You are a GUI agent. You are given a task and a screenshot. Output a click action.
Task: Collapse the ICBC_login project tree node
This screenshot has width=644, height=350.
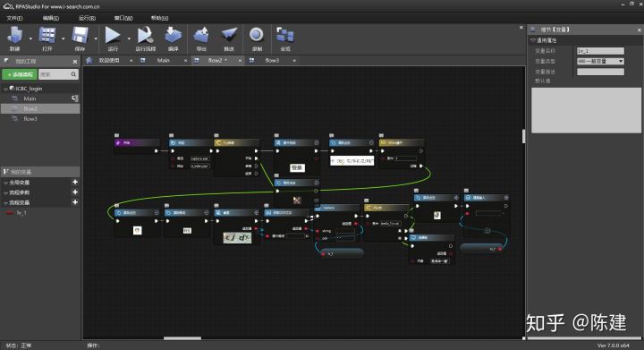5,89
